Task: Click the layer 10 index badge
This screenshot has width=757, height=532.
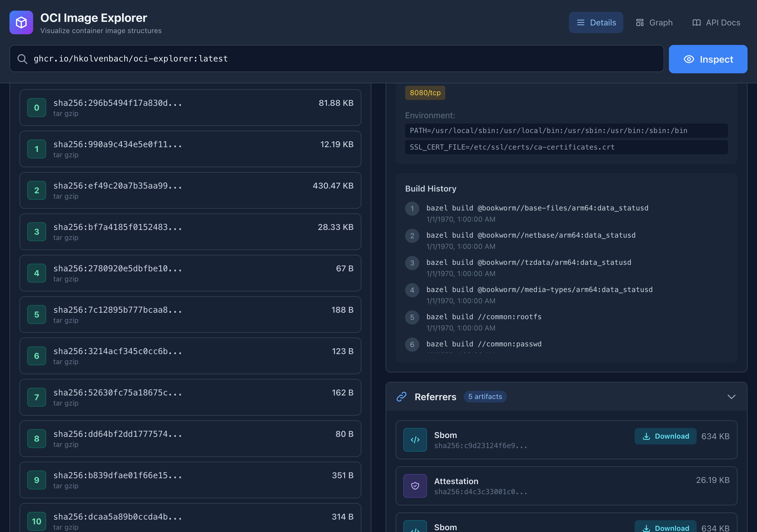Action: pyautogui.click(x=37, y=521)
